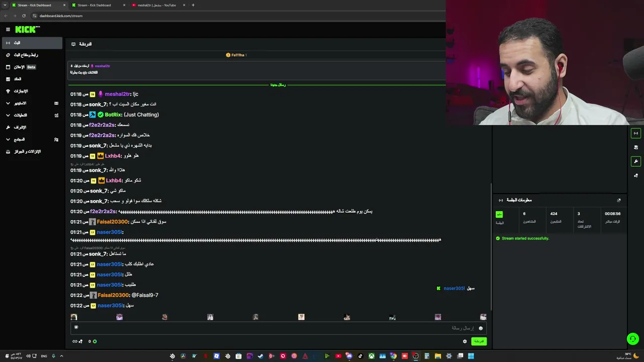Open the الإشراف moderation sidebar item

click(32, 127)
